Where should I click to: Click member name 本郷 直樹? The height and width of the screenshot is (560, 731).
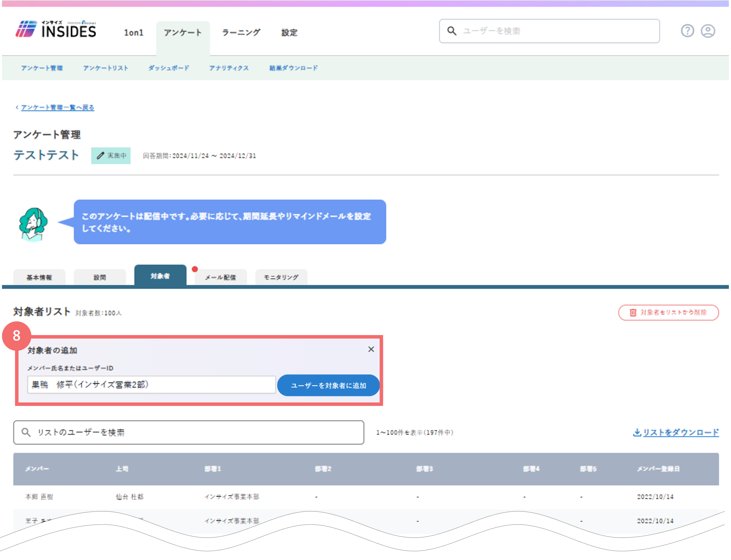39,497
